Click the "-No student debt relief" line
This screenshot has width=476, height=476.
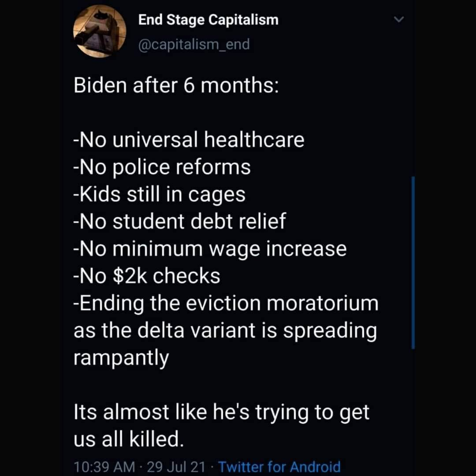click(179, 222)
